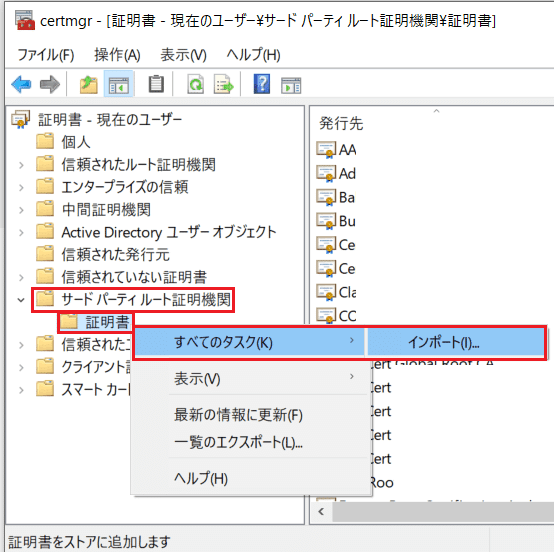Go up one level with folder icon
The image size is (554, 552).
[x=88, y=84]
